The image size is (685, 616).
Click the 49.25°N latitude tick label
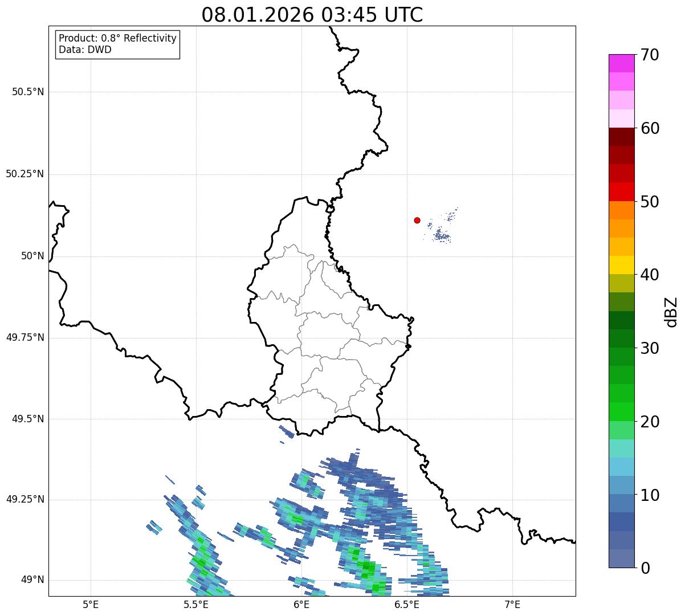click(25, 499)
